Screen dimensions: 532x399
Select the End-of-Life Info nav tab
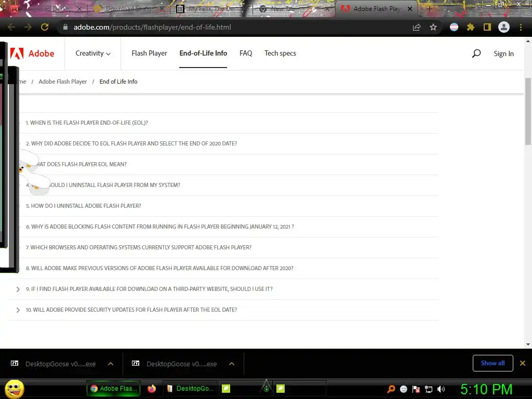pos(203,54)
